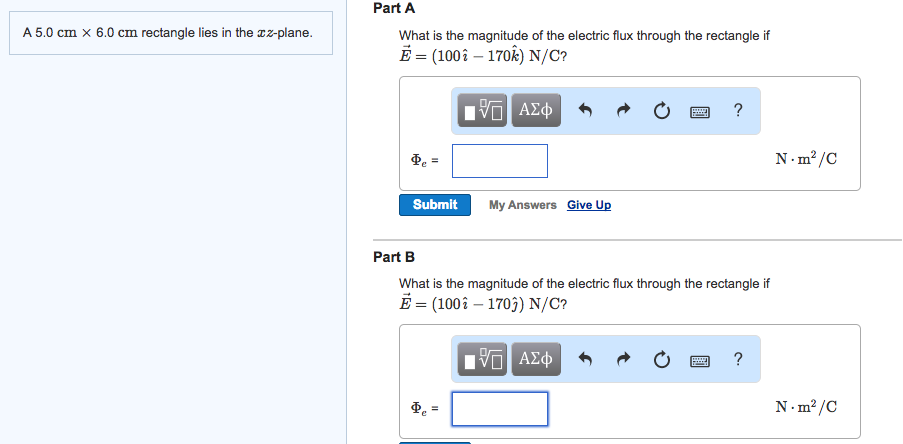The height and width of the screenshot is (444, 903).
Task: Open My Answers for Part A
Action: coord(522,205)
